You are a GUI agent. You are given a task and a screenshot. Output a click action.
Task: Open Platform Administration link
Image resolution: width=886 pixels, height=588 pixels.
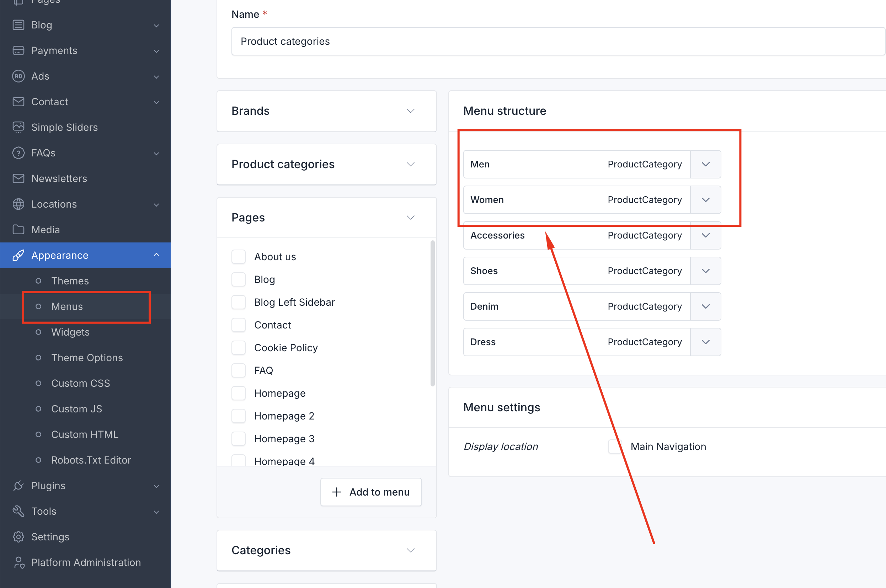click(x=86, y=562)
